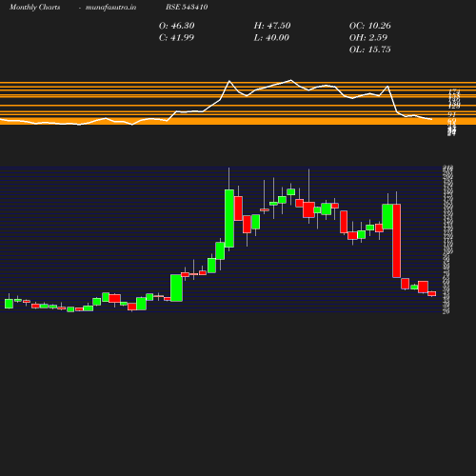The image size is (476, 476).
Task: Click the open price 'O: 46.30'
Action: [x=177, y=26]
